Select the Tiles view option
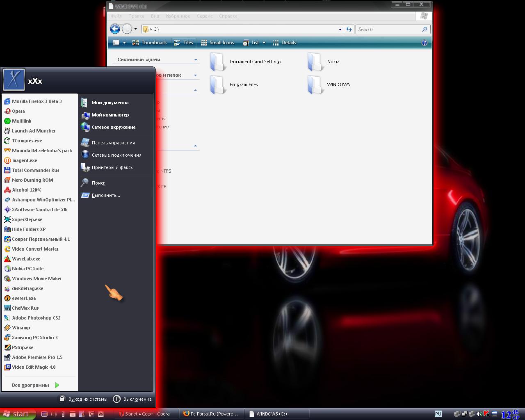525x420 pixels. tap(184, 43)
